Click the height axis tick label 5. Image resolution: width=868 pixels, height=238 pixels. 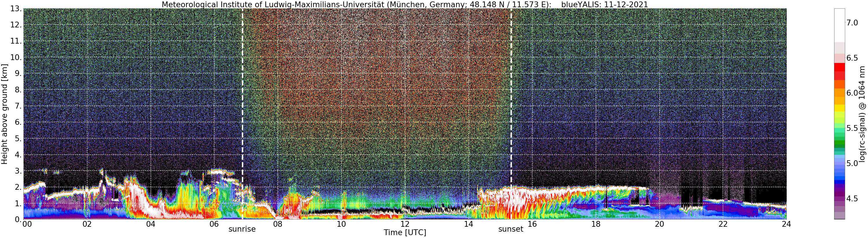tap(18, 138)
